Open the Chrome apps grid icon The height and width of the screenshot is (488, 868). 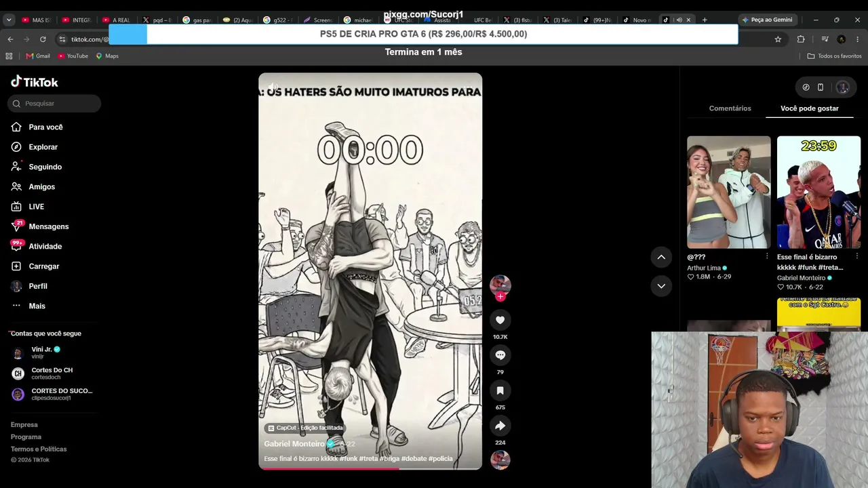[x=9, y=56]
